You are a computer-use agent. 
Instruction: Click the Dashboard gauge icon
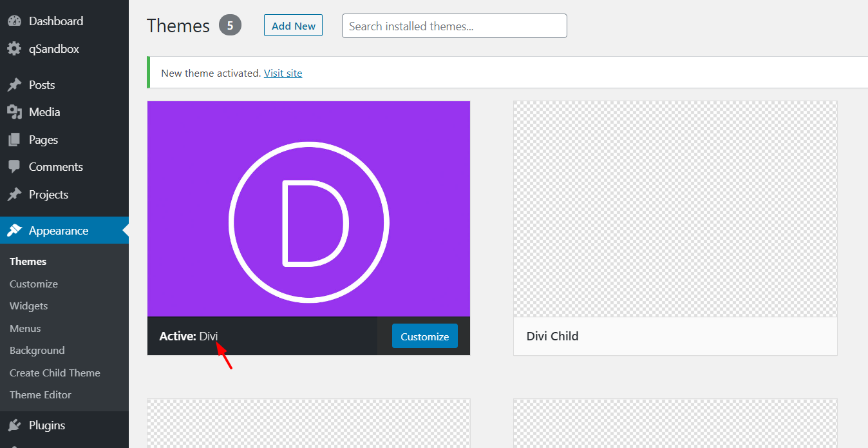pos(14,21)
